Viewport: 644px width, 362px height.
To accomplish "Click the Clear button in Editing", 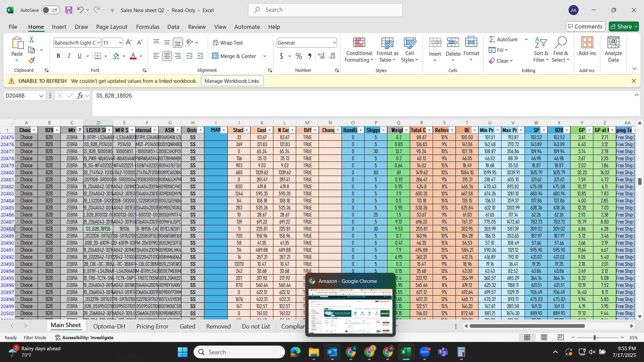I will (x=501, y=61).
